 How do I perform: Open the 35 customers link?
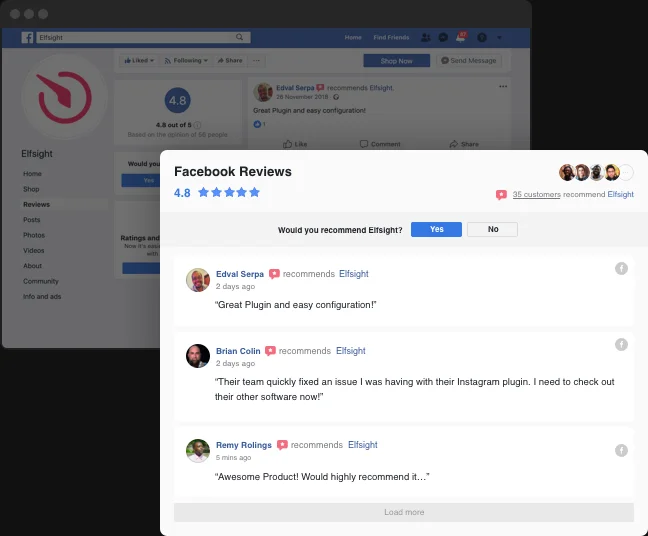[x=536, y=194]
